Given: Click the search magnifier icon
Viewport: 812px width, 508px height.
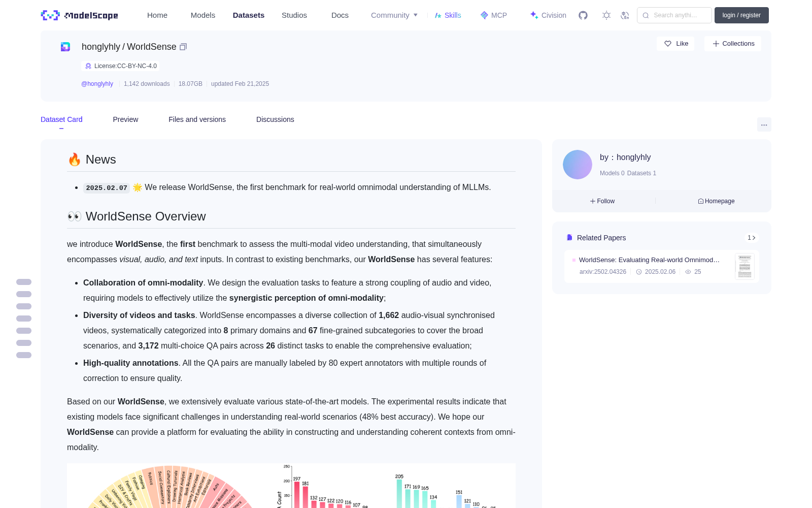Looking at the screenshot, I should pyautogui.click(x=646, y=15).
